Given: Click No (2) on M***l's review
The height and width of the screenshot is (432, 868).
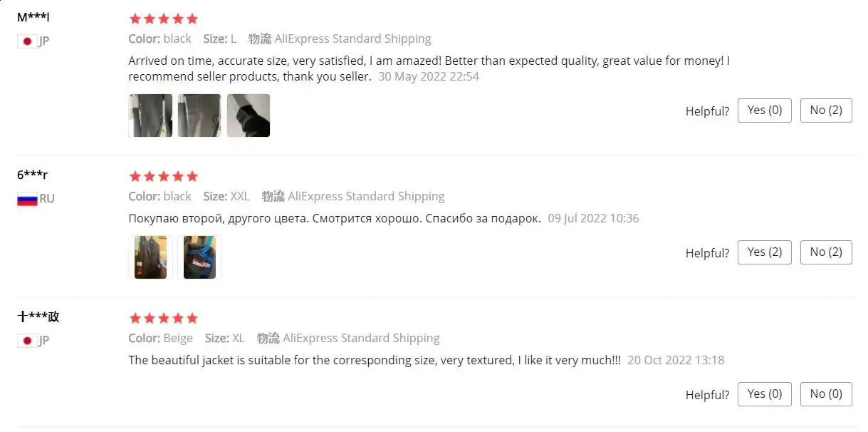Looking at the screenshot, I should click(x=826, y=110).
